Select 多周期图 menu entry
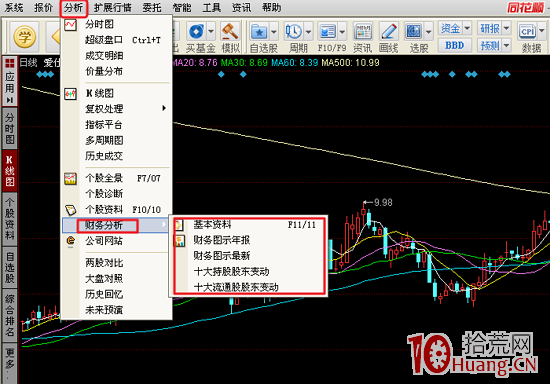Image resolution: width=550 pixels, height=384 pixels. pyautogui.click(x=117, y=141)
